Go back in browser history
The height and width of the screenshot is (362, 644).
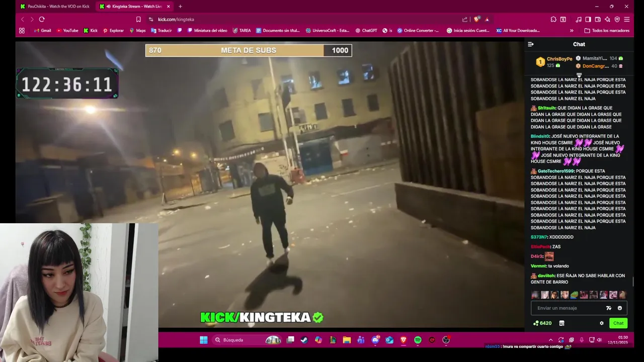pyautogui.click(x=22, y=19)
